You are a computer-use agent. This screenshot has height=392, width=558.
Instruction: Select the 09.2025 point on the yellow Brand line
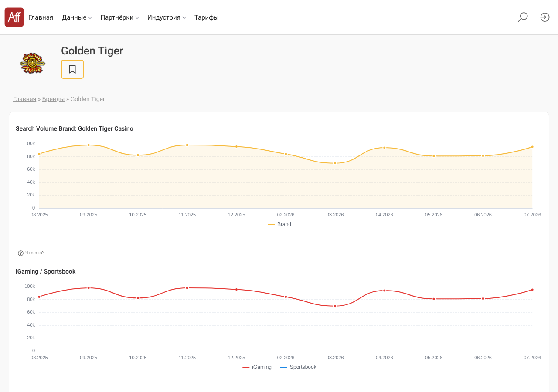pos(88,145)
